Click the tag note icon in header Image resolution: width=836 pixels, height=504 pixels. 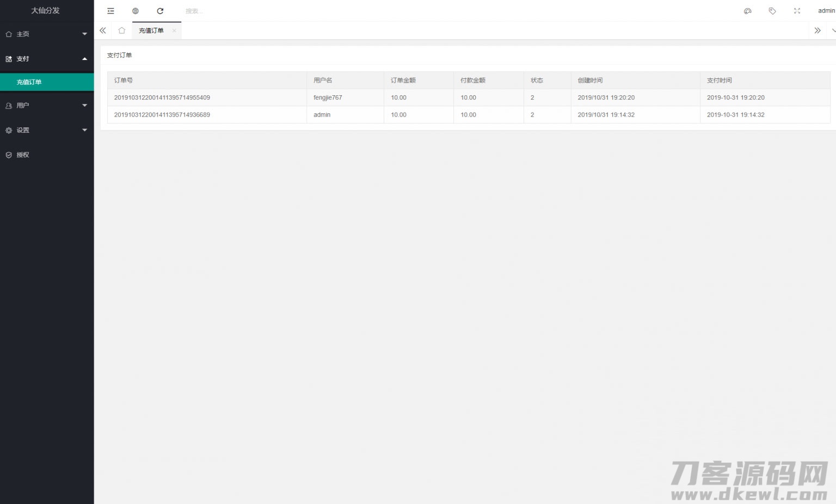tap(772, 11)
